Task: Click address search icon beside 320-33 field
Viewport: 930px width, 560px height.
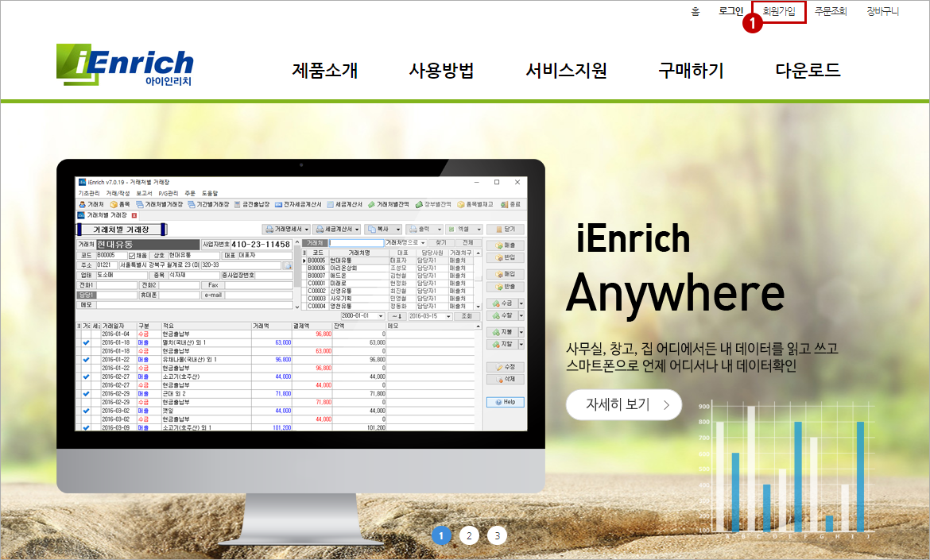Action: pos(288,265)
